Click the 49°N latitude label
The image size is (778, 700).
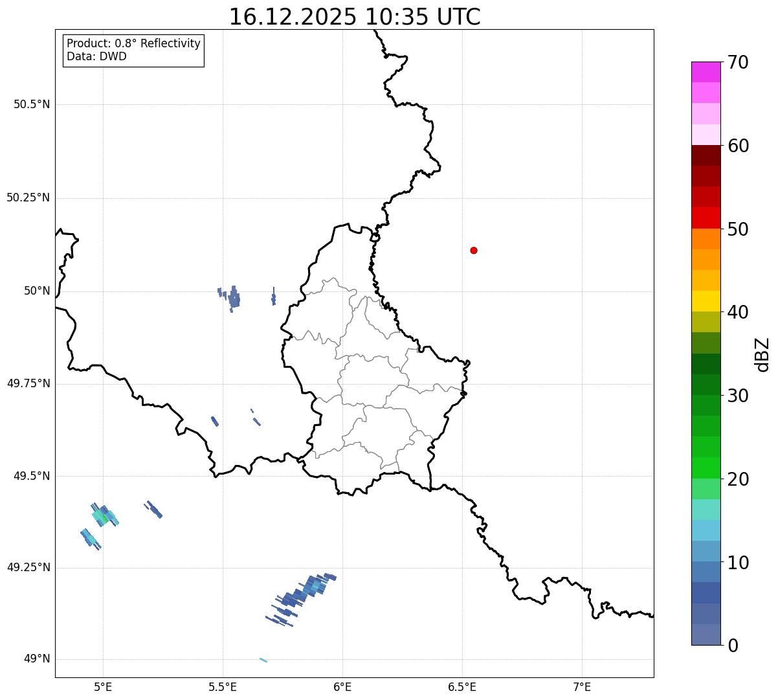point(37,659)
